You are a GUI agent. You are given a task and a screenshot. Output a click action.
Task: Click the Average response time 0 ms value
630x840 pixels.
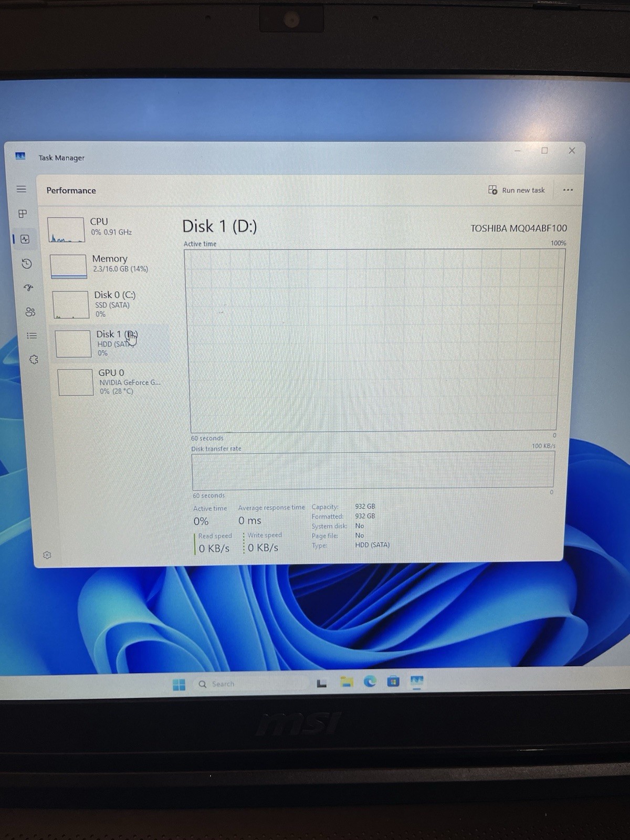point(249,521)
